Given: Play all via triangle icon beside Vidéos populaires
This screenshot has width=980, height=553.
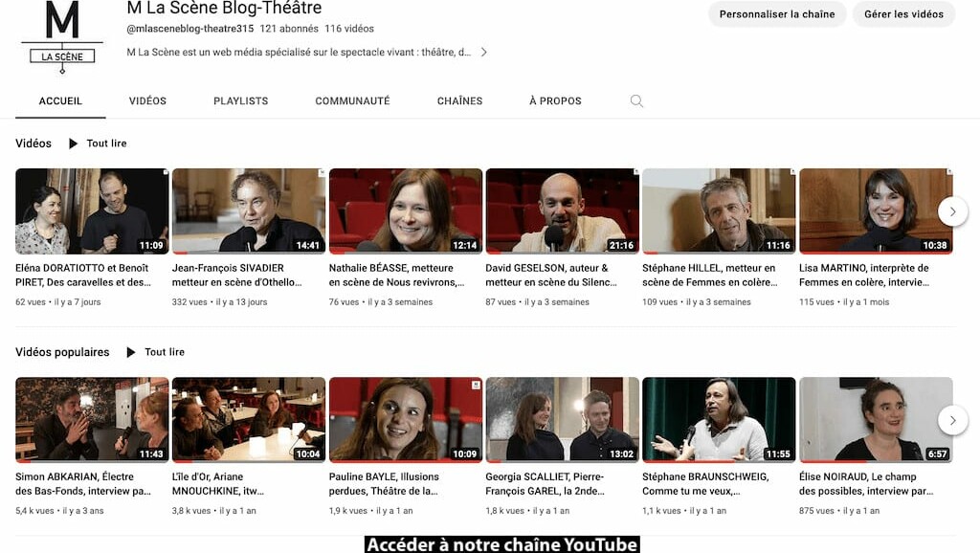Looking at the screenshot, I should [130, 352].
